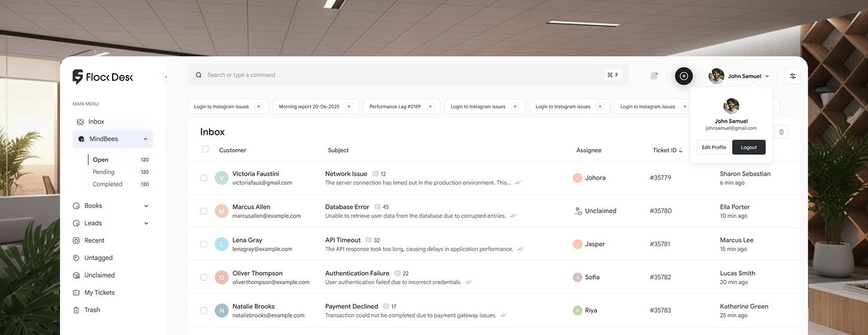The image size is (868, 335).
Task: Close the Performance Lag #2189 tab
Action: 430,107
